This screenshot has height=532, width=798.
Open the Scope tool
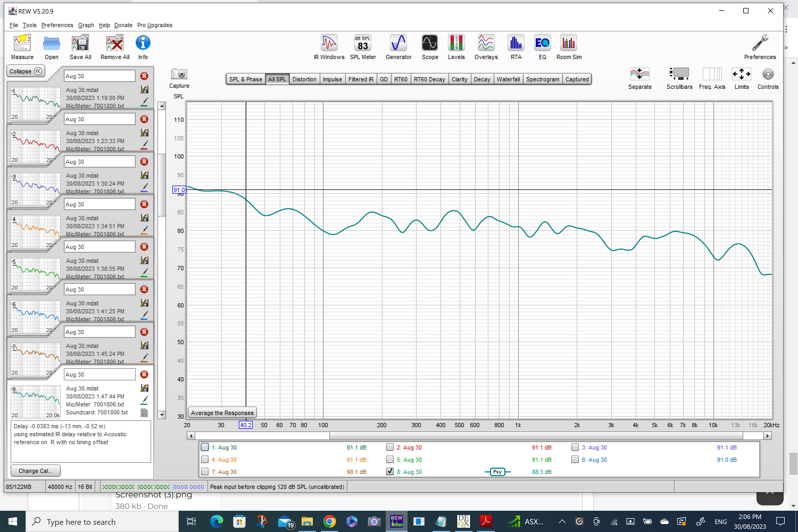(430, 47)
